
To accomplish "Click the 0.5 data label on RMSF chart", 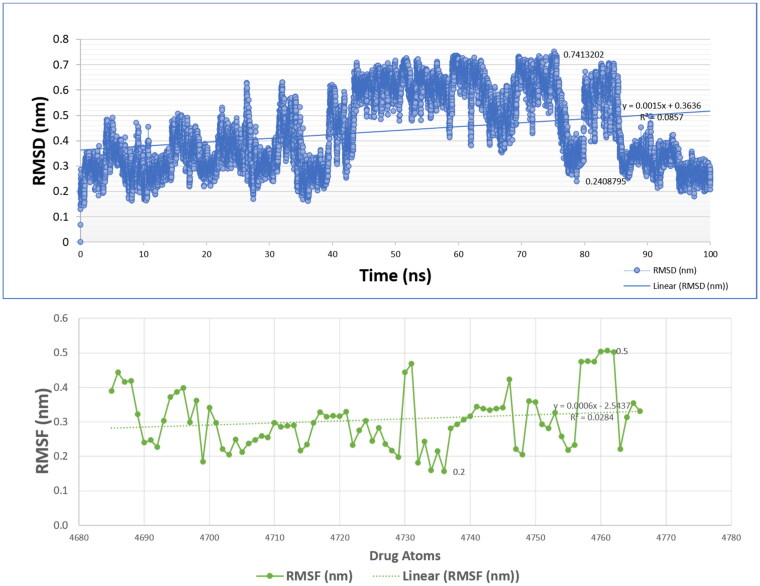I will 622,351.
